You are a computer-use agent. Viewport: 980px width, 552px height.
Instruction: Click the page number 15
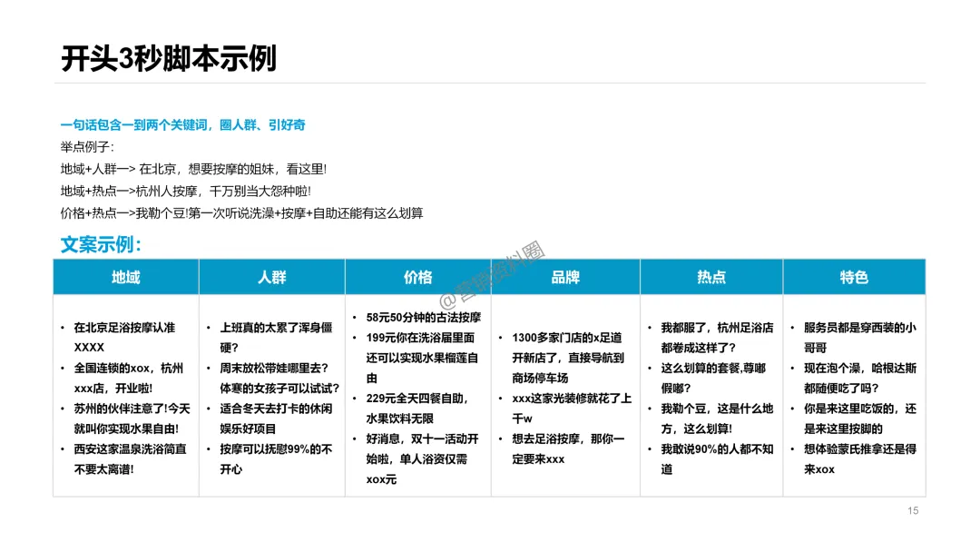tap(913, 511)
